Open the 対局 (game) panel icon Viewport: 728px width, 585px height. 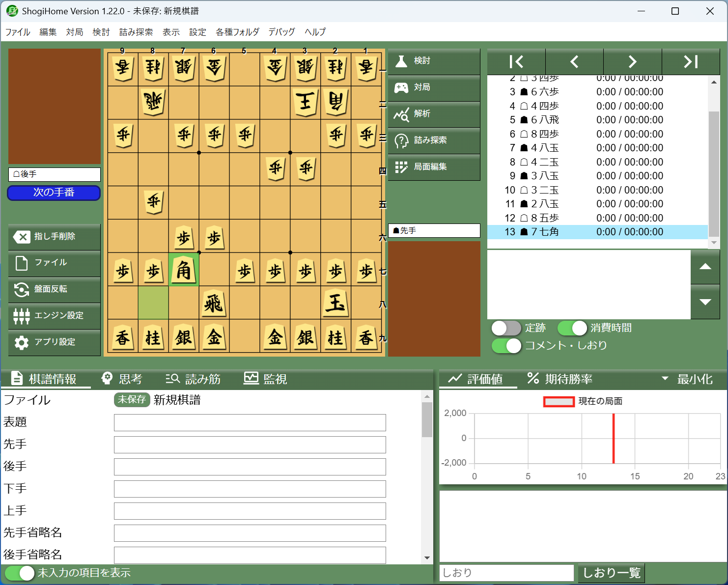pos(401,87)
